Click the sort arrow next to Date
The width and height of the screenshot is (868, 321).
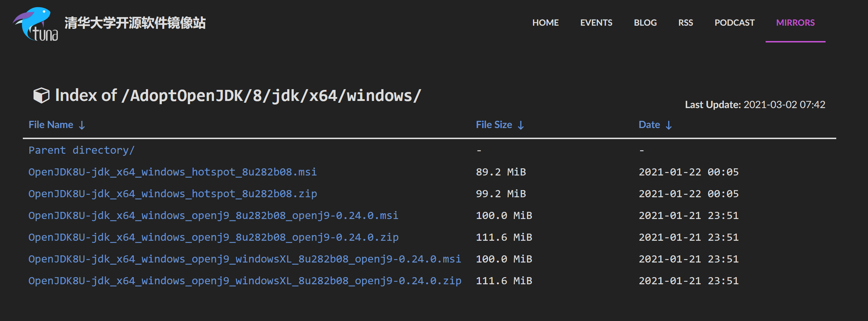point(669,125)
